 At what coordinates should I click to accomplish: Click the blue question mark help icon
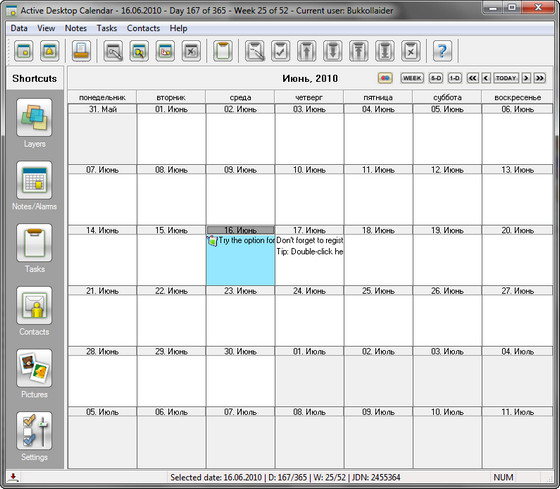click(442, 51)
